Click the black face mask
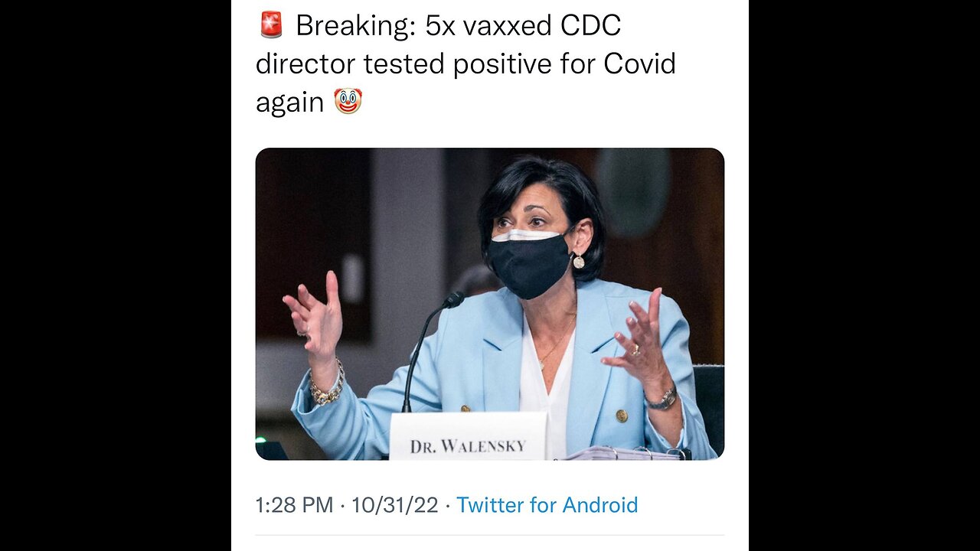The image size is (980, 551). pyautogui.click(x=528, y=264)
